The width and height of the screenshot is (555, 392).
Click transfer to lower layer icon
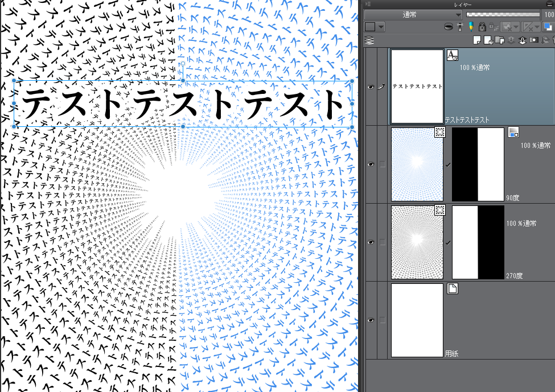511,41
